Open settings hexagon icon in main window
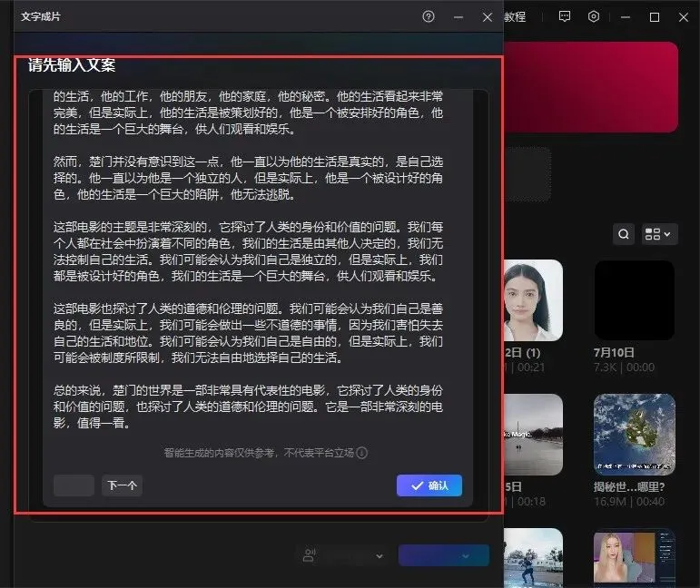700x588 pixels. [593, 16]
